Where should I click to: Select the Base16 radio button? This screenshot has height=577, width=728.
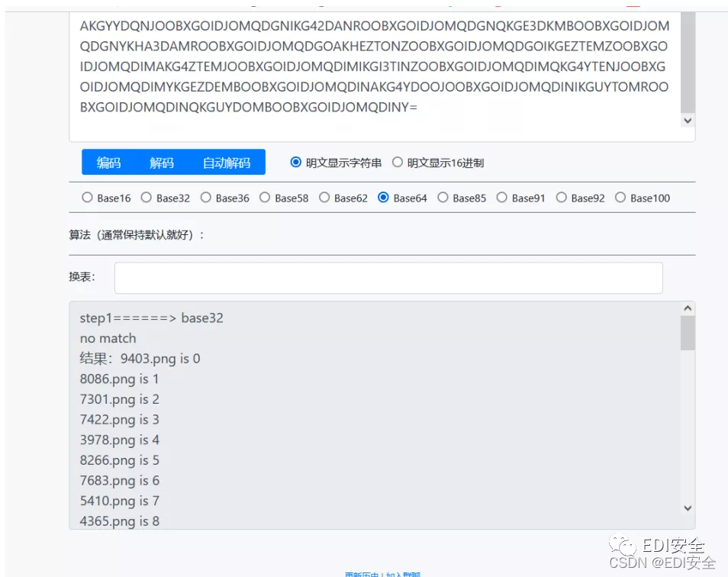coord(87,198)
